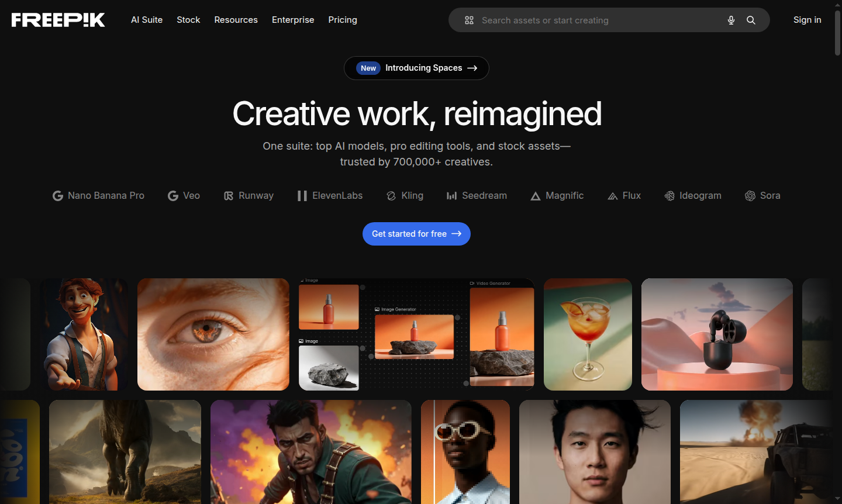Open the grid icon in search bar
842x504 pixels.
pos(469,20)
